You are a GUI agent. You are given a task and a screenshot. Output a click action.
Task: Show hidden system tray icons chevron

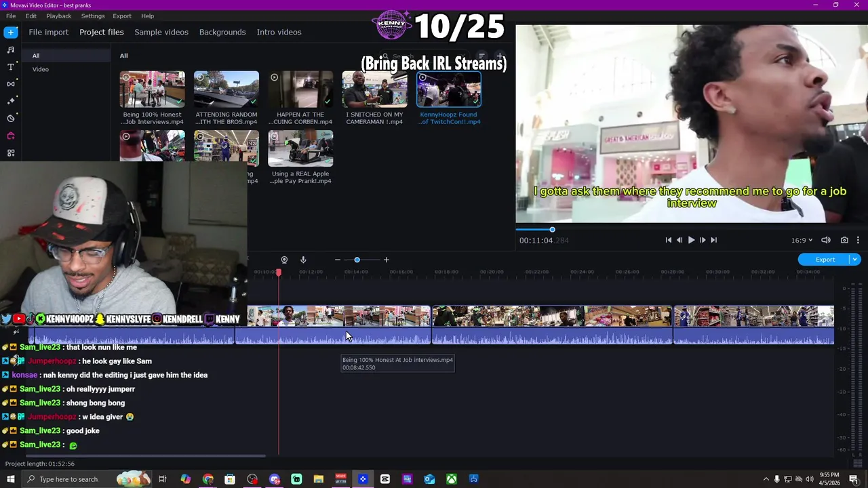(766, 479)
